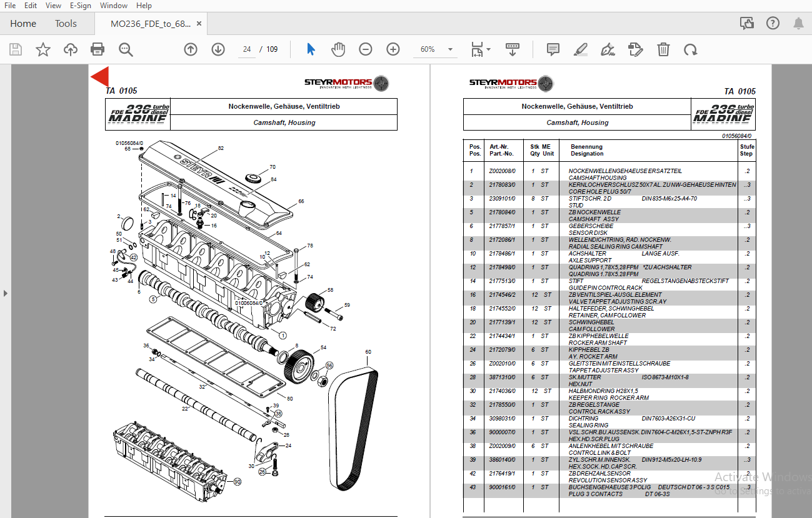Click part number 2178083/0

coord(502,184)
